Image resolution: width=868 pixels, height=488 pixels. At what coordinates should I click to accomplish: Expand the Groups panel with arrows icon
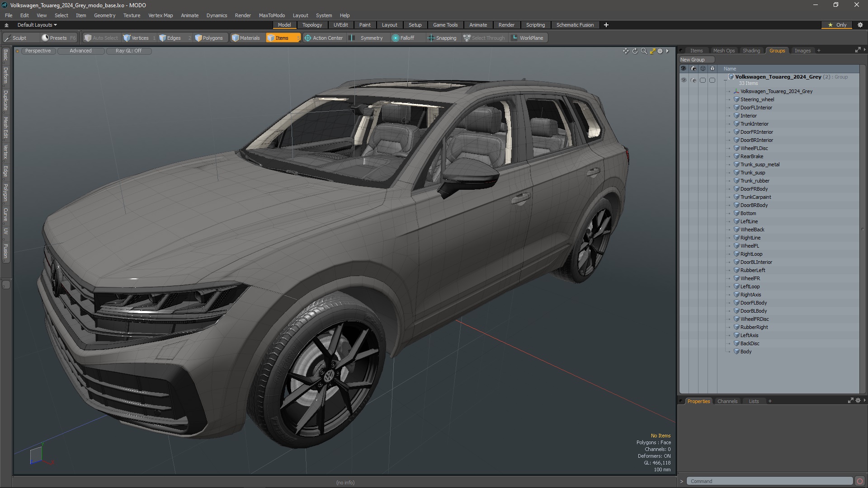tap(858, 50)
